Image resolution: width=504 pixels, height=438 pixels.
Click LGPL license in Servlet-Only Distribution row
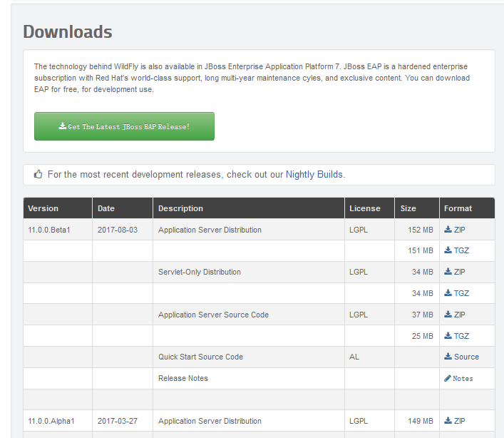(359, 272)
